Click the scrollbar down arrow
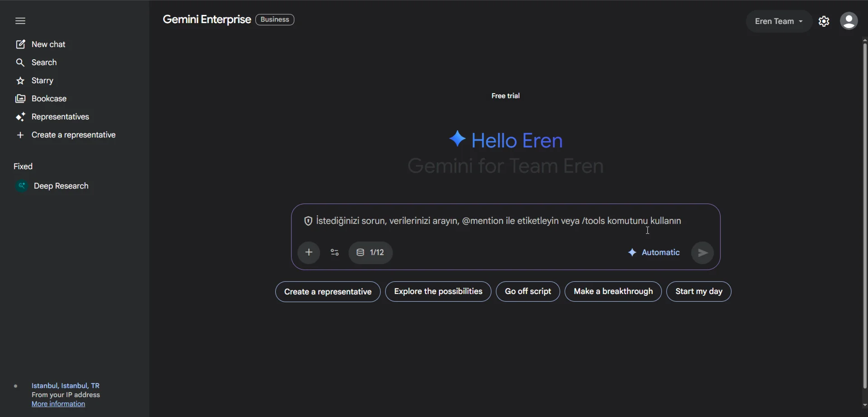 (865, 406)
